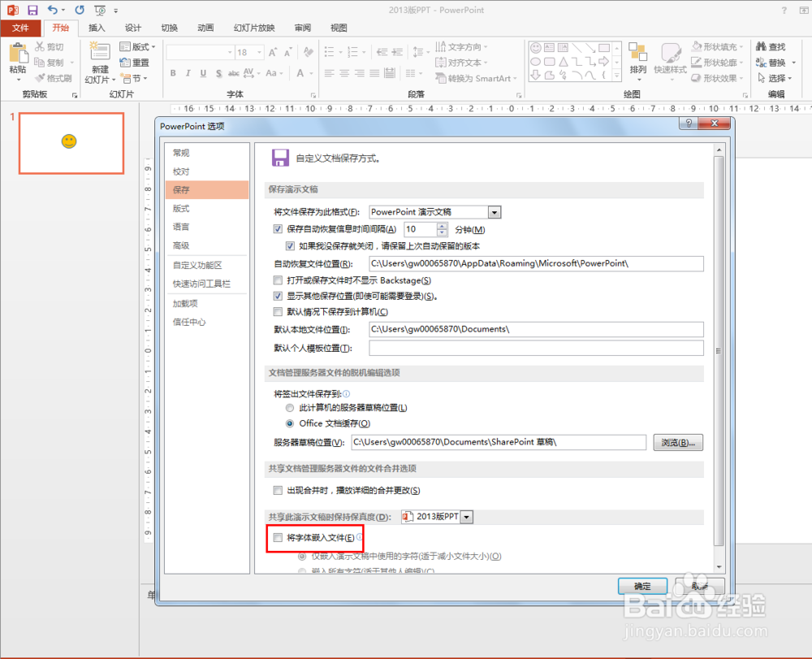812x659 pixels.
Task: Select Trust Center (信任中心) options category
Action: [206, 322]
